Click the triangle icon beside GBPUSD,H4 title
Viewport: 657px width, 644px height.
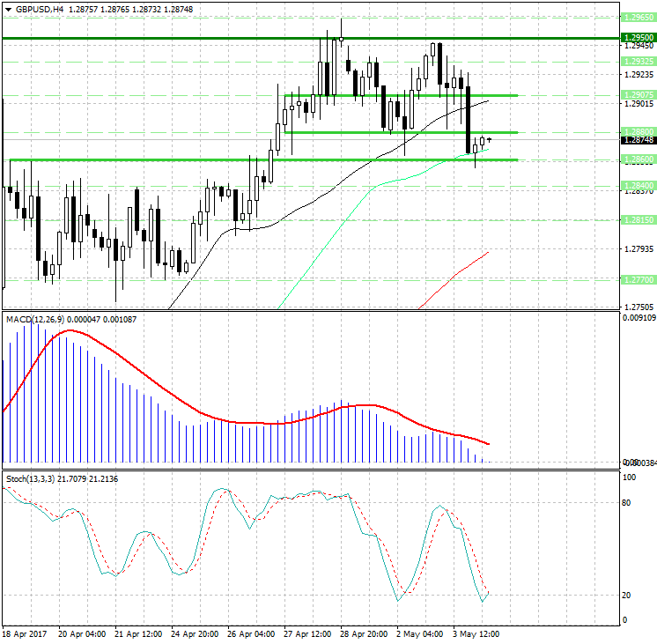click(8, 9)
